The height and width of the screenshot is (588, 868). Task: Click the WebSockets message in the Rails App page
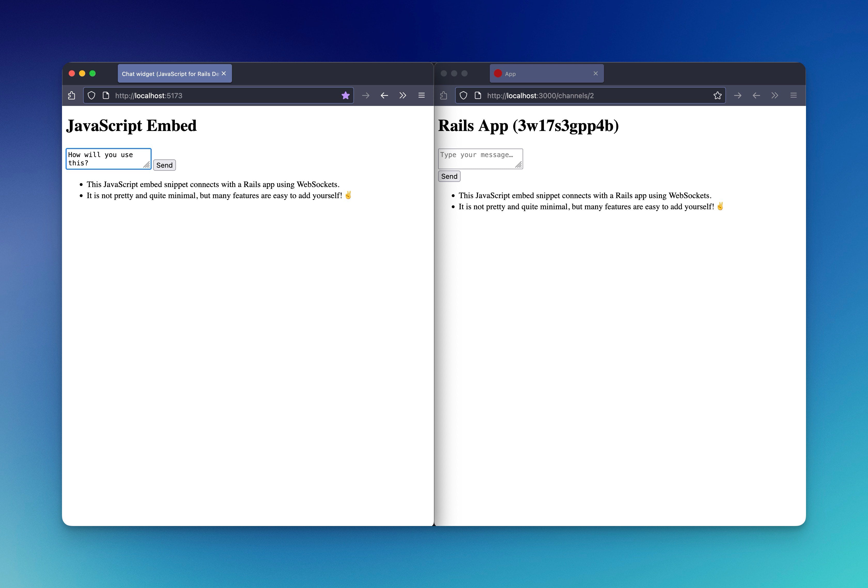click(x=585, y=196)
